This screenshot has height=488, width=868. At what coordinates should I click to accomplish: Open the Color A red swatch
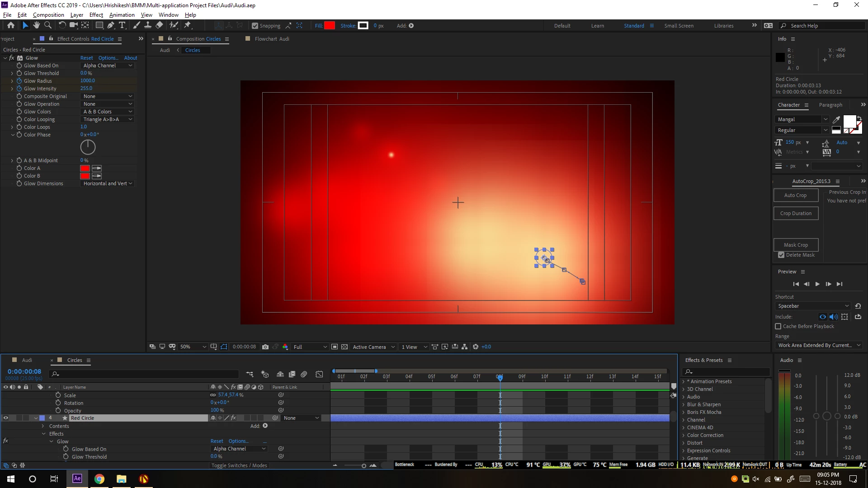(85, 168)
